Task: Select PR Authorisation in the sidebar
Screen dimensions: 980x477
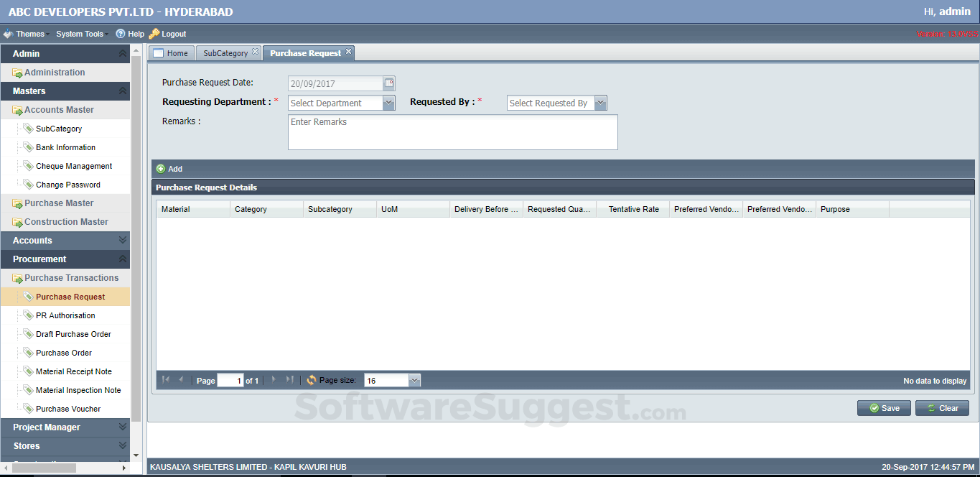Action: [65, 315]
